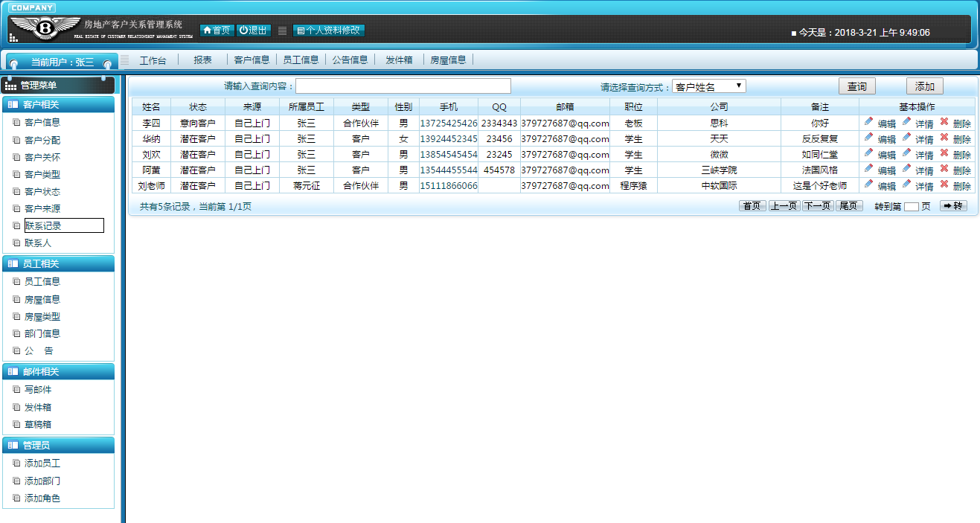The width and height of the screenshot is (980, 523).
Task: Click the red delete X for 李四
Action: (944, 121)
